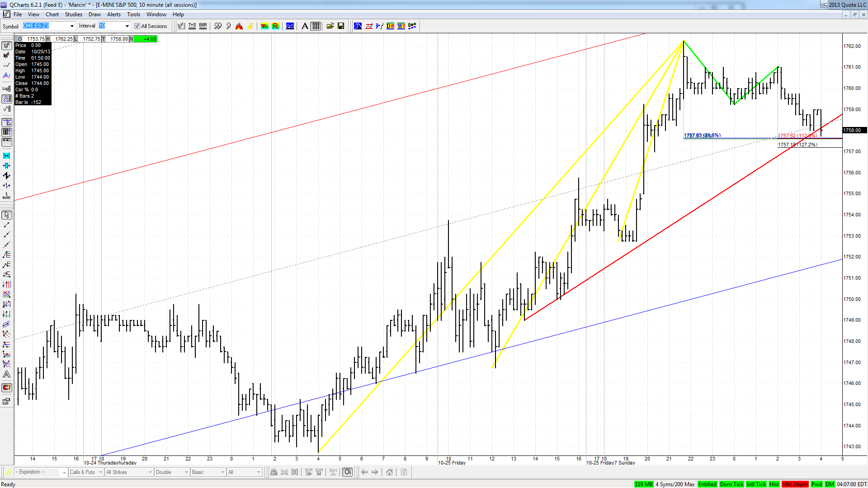Open the Studies menu
The width and height of the screenshot is (868, 488).
tap(74, 14)
